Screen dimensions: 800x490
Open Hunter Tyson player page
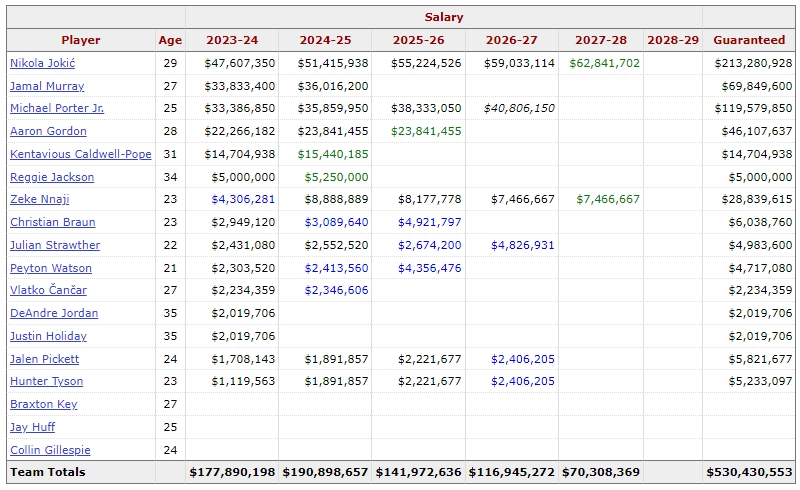tap(46, 381)
